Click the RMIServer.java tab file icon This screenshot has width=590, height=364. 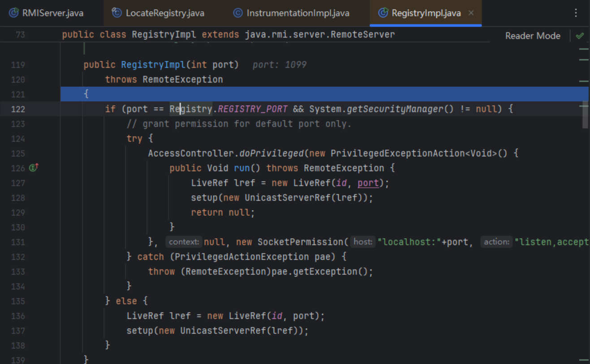point(14,13)
